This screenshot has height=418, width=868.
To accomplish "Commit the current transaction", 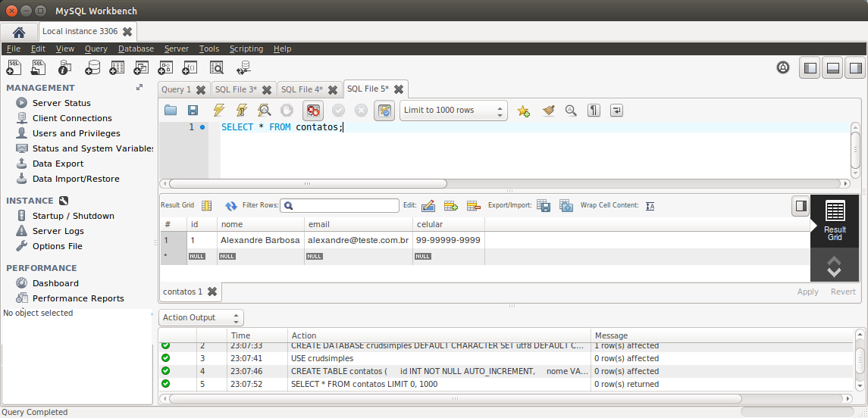I will tap(338, 110).
